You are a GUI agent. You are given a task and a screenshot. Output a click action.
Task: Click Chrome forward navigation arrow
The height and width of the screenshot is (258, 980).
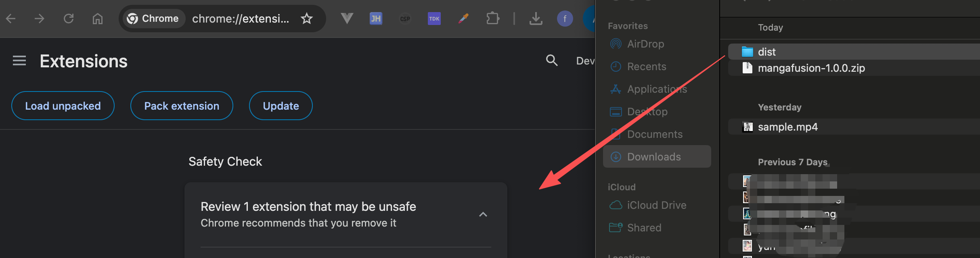coord(40,19)
